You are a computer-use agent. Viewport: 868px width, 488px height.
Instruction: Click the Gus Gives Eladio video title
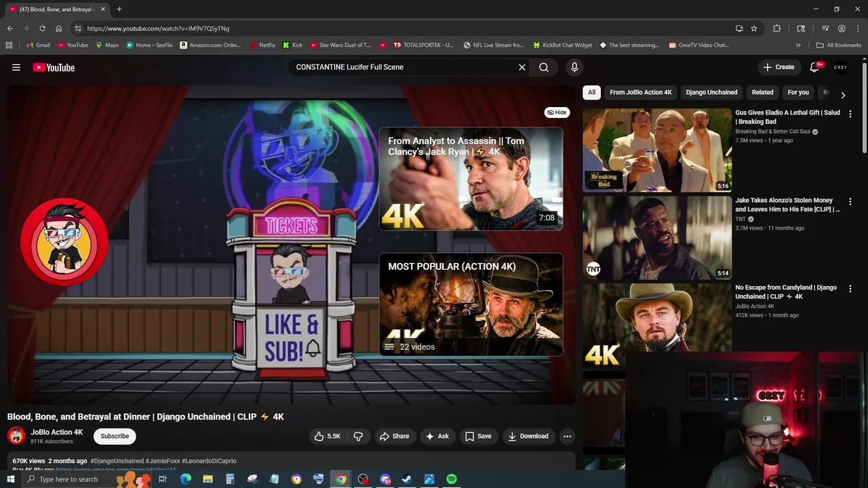point(787,117)
